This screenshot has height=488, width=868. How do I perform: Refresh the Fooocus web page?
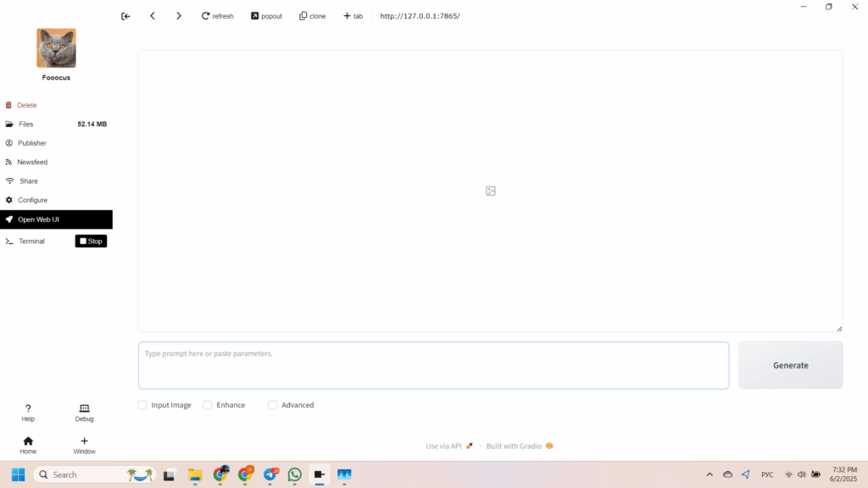pos(218,16)
